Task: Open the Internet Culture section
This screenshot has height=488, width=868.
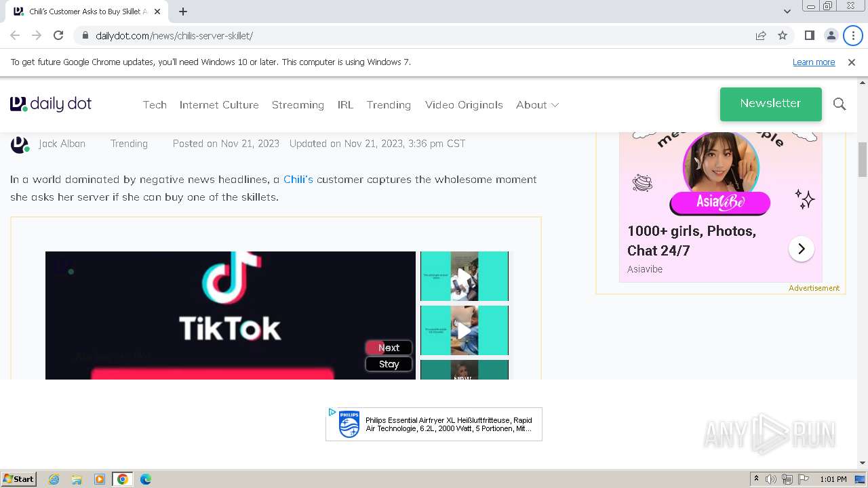Action: point(219,104)
